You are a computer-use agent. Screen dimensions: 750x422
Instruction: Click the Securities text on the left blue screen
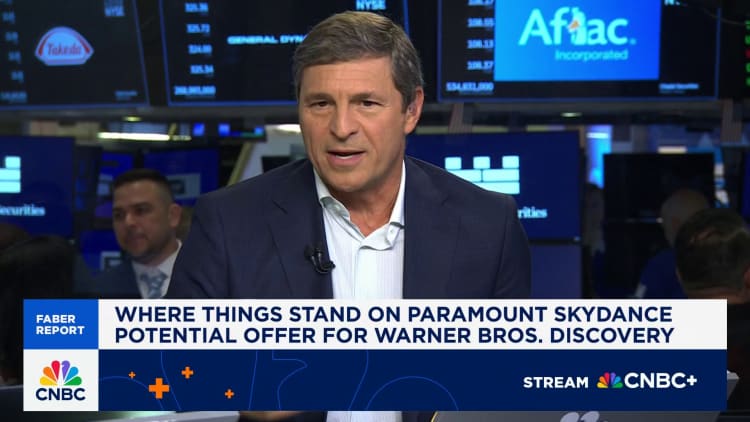point(22,210)
